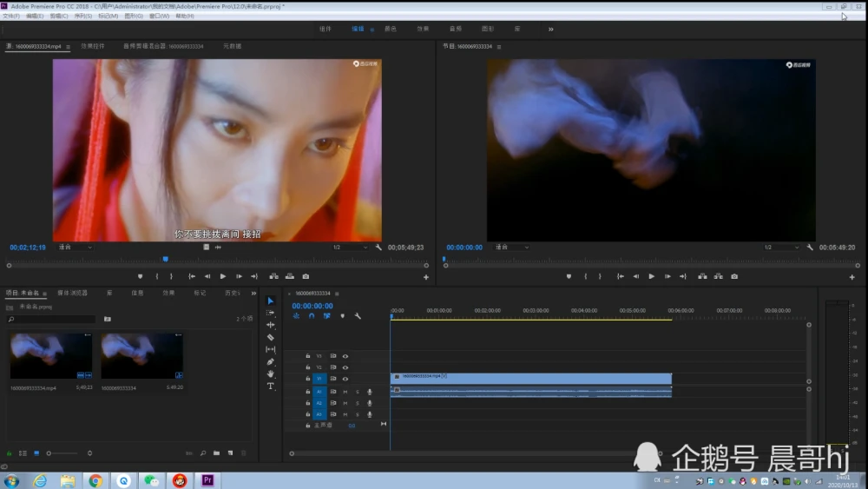
Task: Select the Selection arrow tool
Action: coord(270,301)
